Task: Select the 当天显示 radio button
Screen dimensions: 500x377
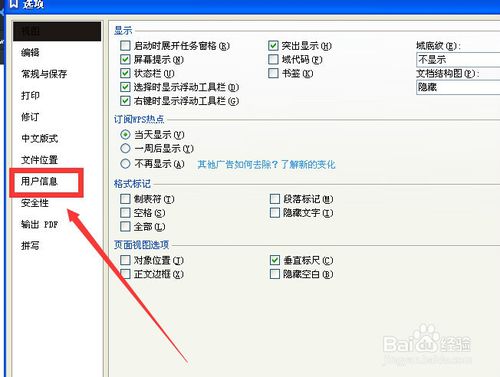Action: 125,135
